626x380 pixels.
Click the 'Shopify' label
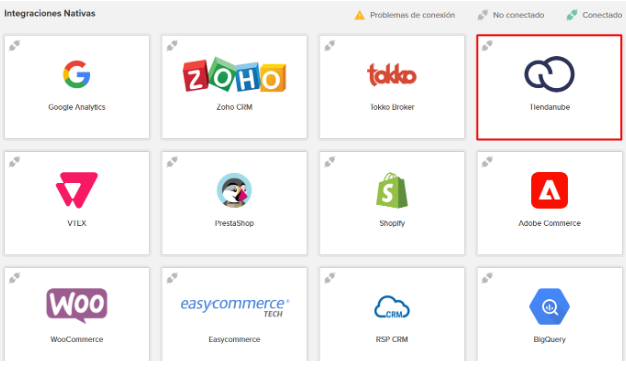[392, 223]
